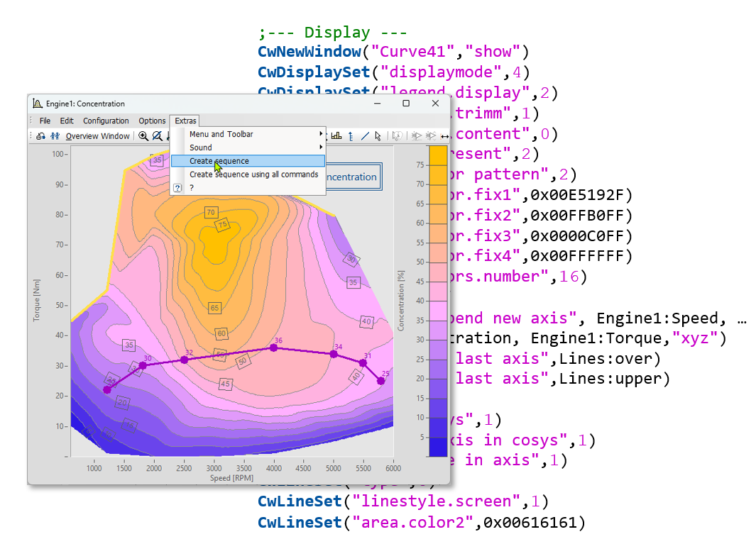Open the File menu
Image resolution: width=756 pixels, height=544 pixels.
[x=45, y=121]
